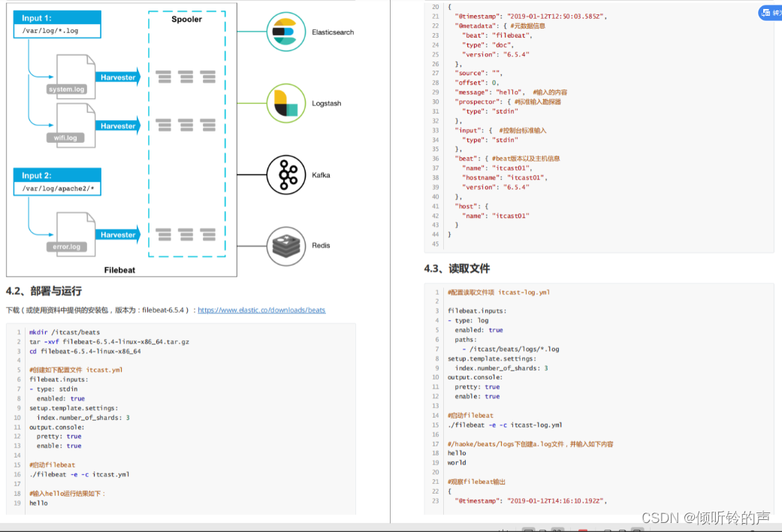Viewport: 782px width, 532px height.
Task: Click the tar -xvf filebeat tar.gz line
Action: (109, 342)
